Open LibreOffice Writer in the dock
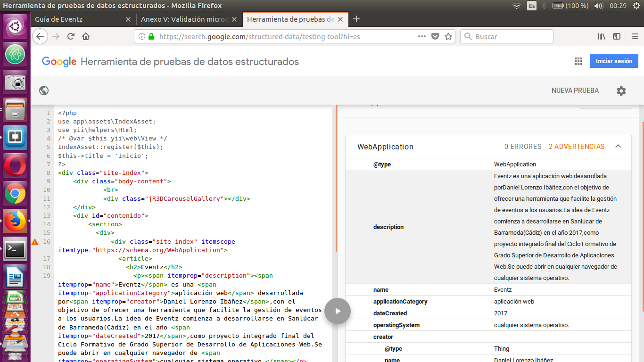This screenshot has width=644, height=362. pyautogui.click(x=15, y=277)
